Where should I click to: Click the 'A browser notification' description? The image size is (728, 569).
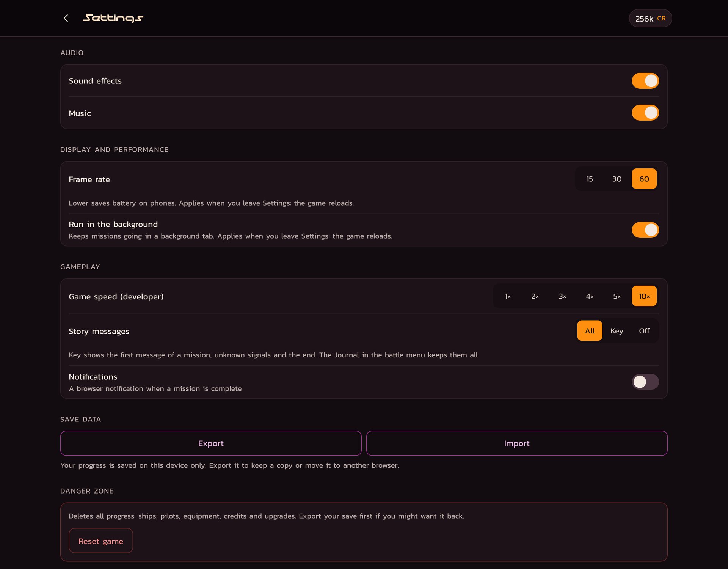(x=155, y=388)
